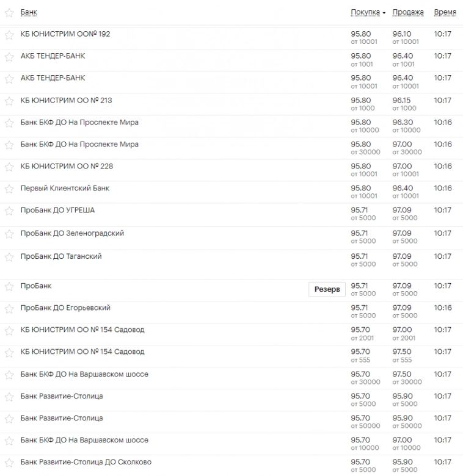Star the ПроБанк ДО УГРЕША entry
The height and width of the screenshot is (476, 463).
coord(9,211)
